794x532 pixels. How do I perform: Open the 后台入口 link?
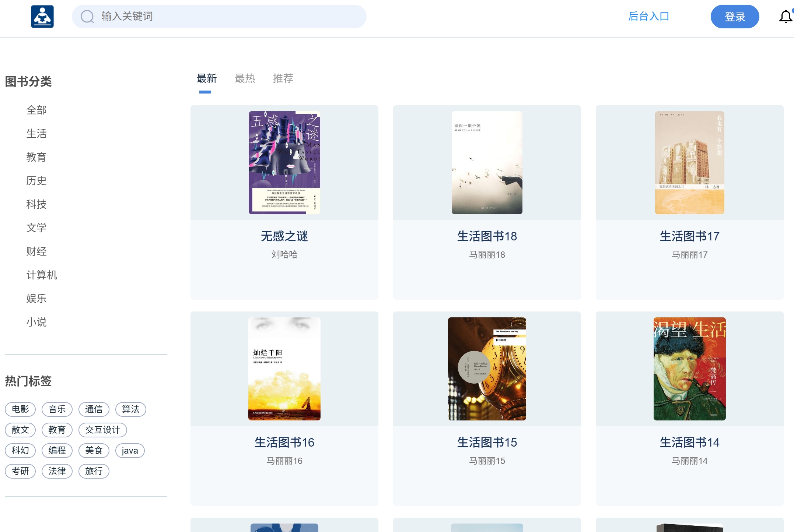649,16
